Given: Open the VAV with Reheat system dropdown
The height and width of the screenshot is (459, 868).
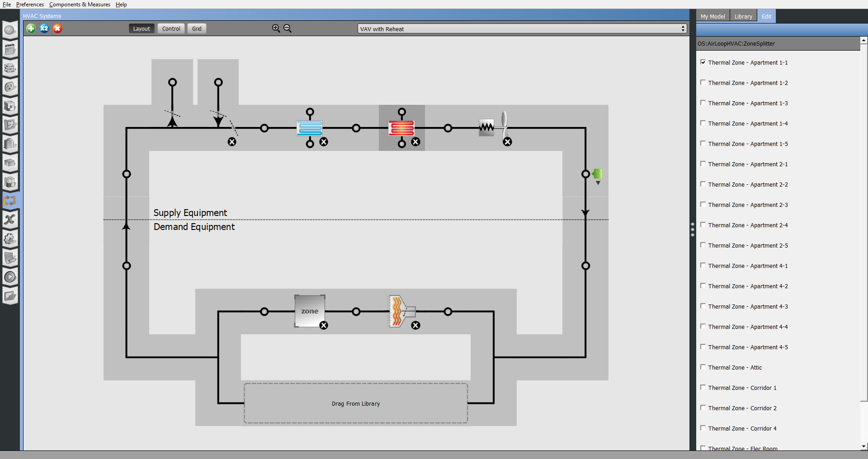Looking at the screenshot, I should point(522,29).
